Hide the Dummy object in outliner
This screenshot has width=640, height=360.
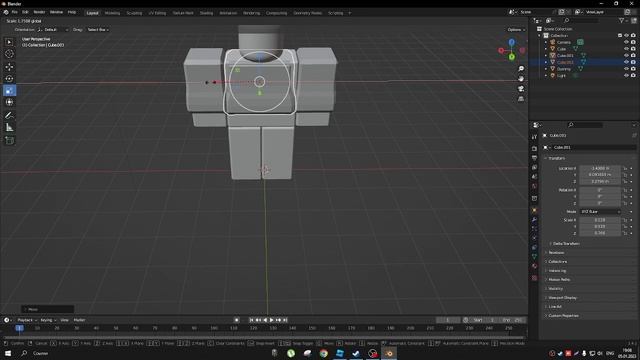626,69
